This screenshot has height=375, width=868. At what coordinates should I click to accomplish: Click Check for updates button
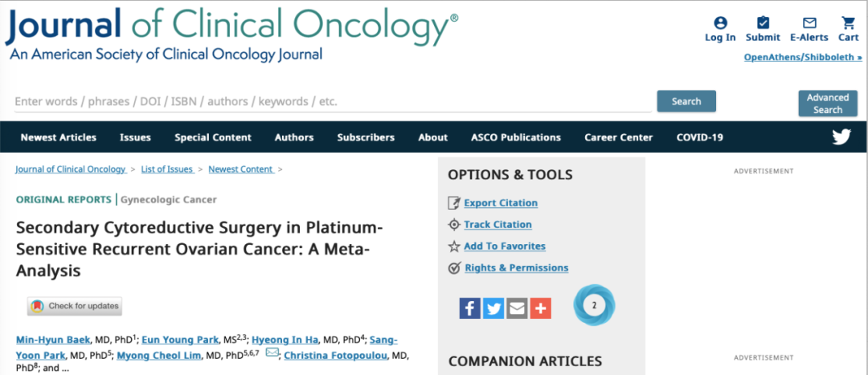coord(75,306)
